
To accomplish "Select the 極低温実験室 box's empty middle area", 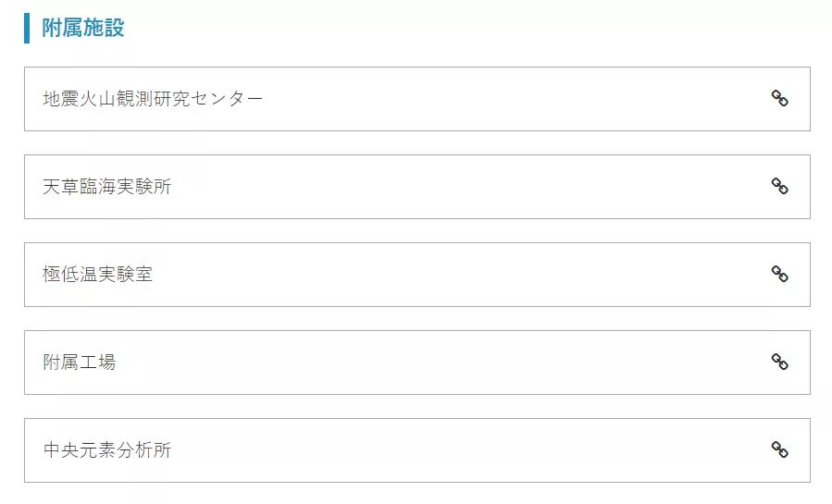I will coord(461,275).
